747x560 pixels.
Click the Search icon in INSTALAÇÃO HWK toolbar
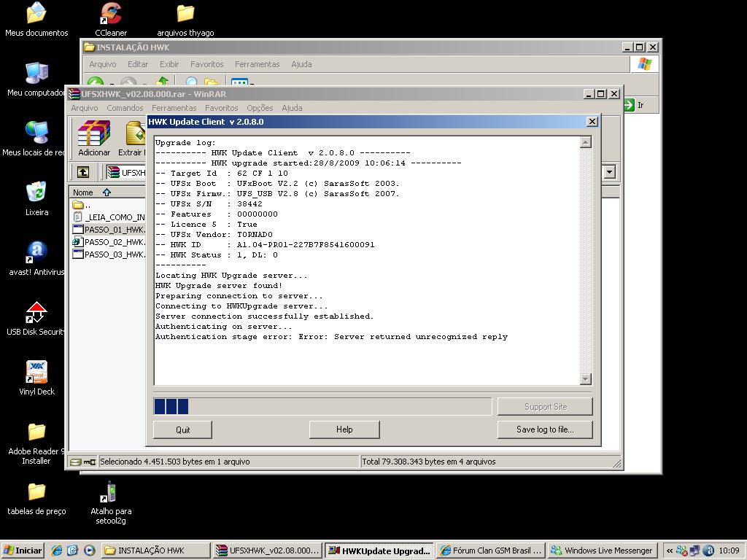click(192, 82)
